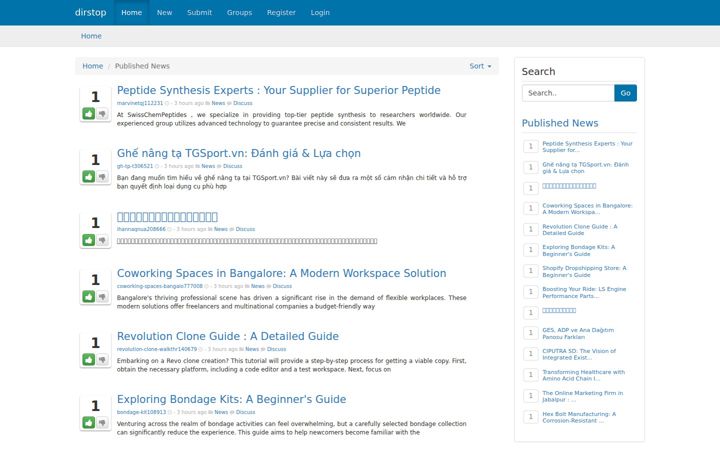Open sidebar link The Online Marketing Firm
Image resolution: width=720 pixels, height=450 pixels.
coord(583,396)
